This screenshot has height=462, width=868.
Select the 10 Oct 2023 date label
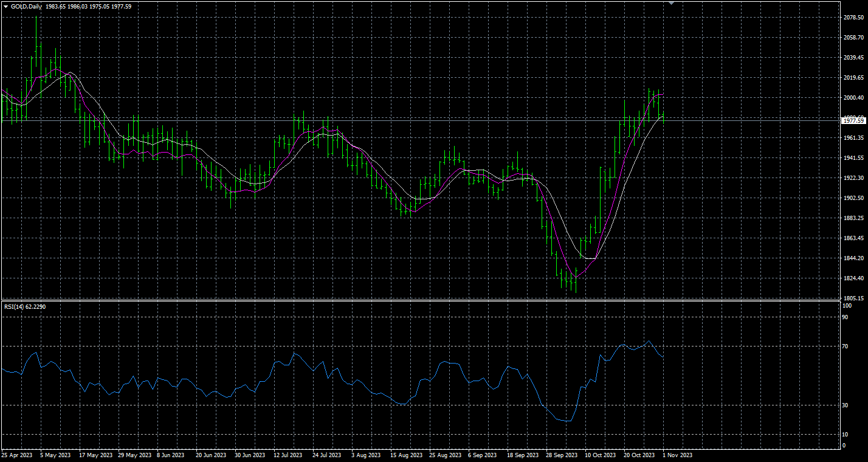pyautogui.click(x=601, y=455)
